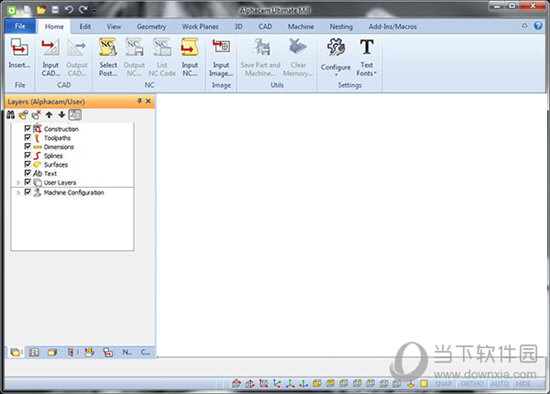Toggle SNAP mode in status bar
This screenshot has height=394, width=550.
pos(444,384)
